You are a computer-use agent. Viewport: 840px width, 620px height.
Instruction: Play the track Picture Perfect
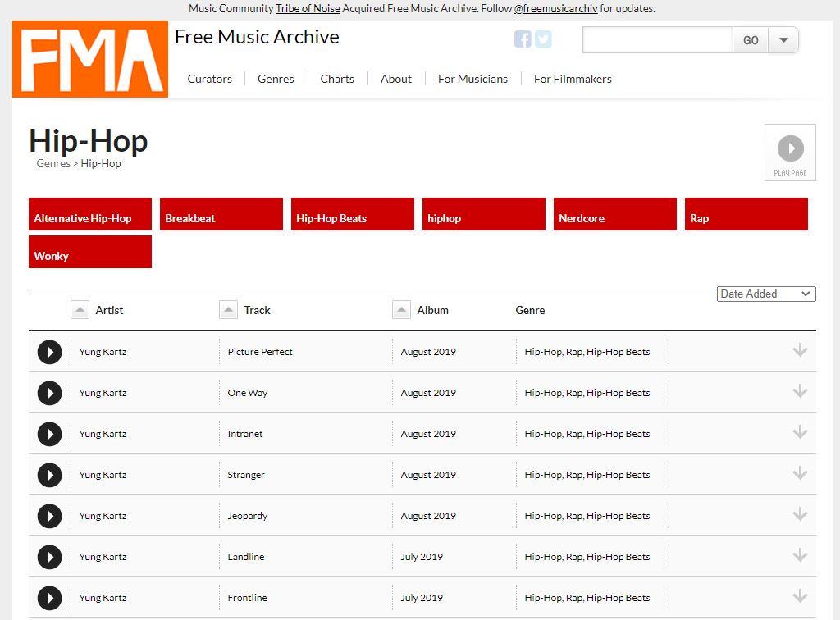click(x=49, y=353)
